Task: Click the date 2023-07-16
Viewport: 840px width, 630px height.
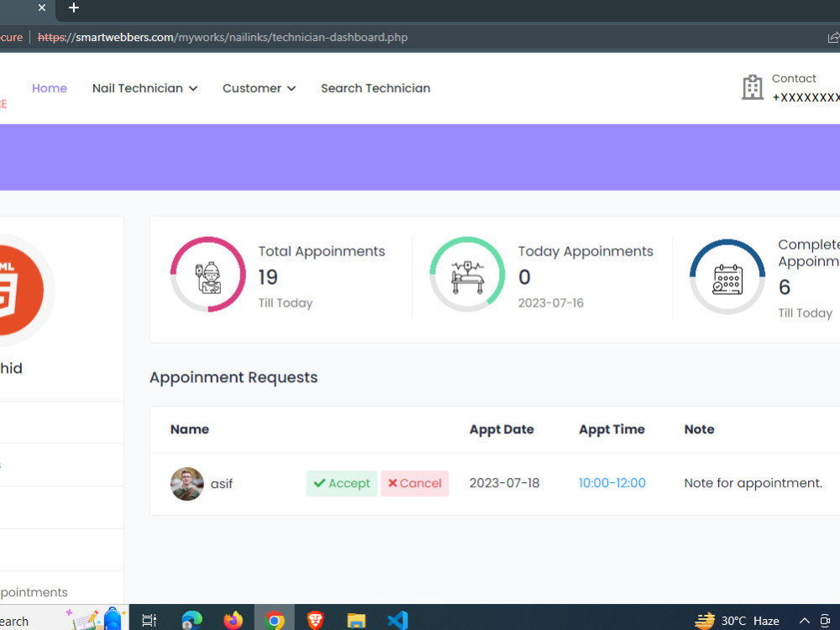Action: [551, 302]
